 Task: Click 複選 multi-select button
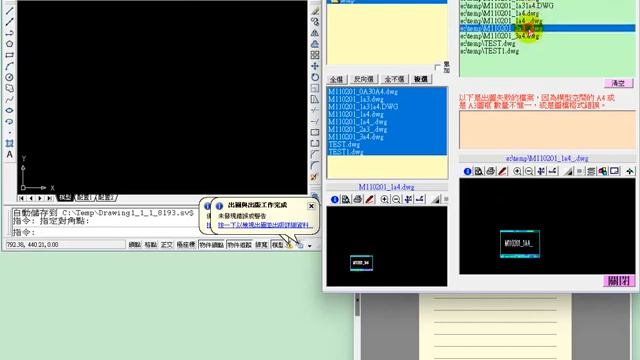coord(421,79)
